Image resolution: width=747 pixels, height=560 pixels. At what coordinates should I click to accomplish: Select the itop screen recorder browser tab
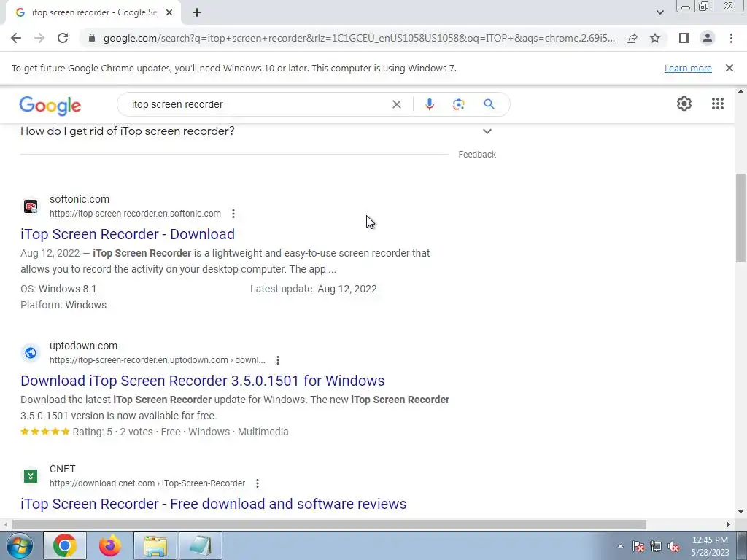pos(93,12)
